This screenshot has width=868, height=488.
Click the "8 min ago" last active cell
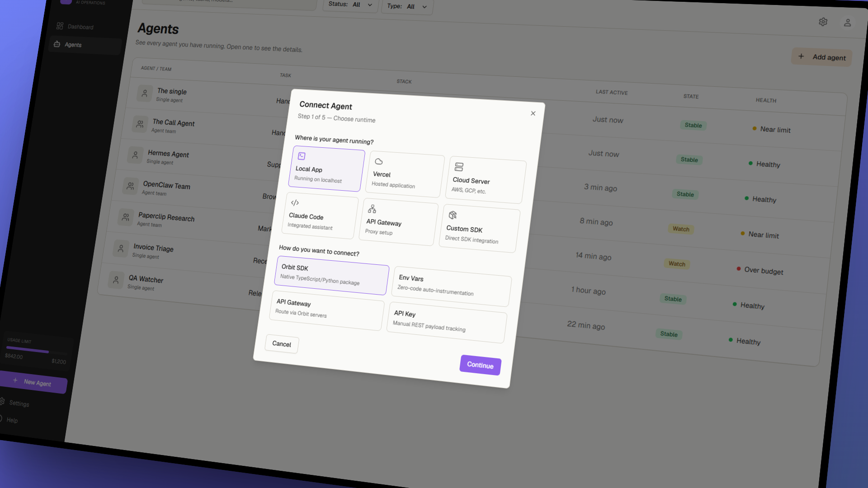[596, 222]
